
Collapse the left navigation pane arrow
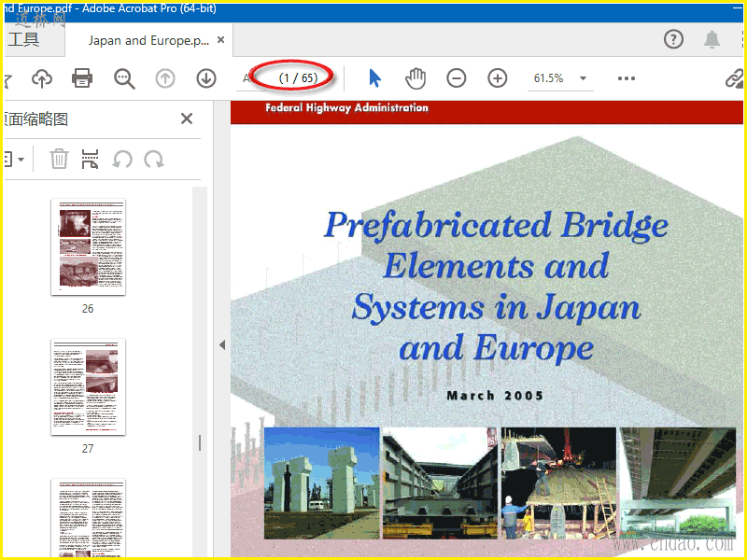[x=222, y=344]
